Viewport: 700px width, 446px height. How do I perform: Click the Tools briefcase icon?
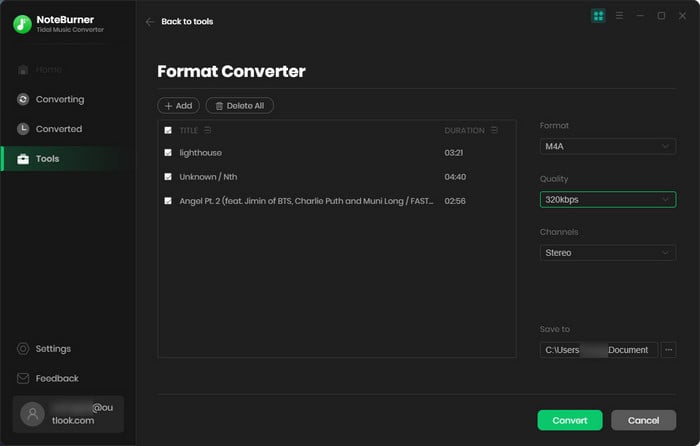coord(23,159)
